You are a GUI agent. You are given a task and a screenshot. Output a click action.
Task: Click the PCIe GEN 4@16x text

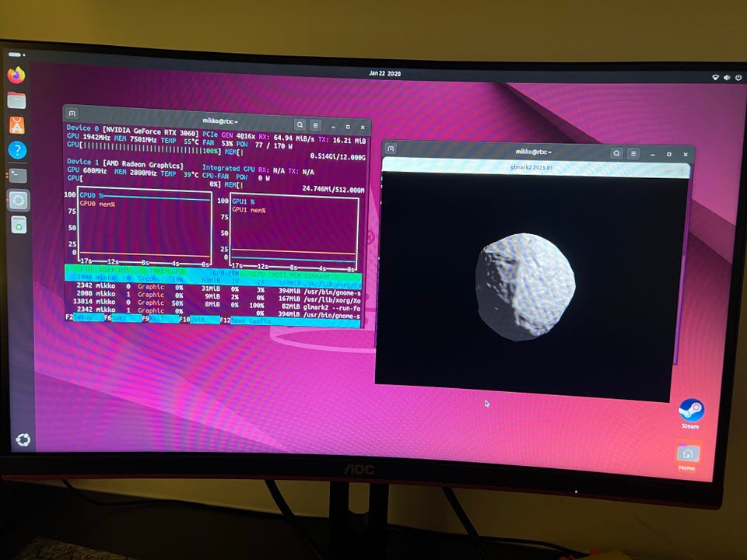[x=229, y=135]
